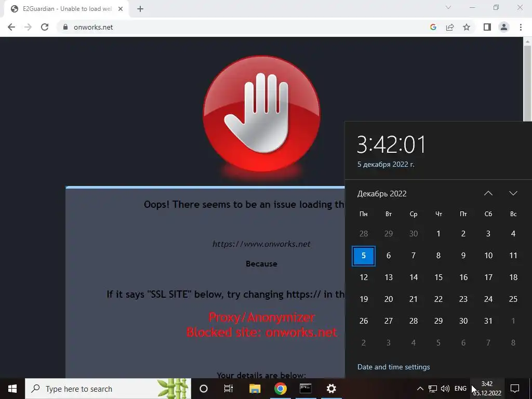
Task: Open the Settings gear on the taskbar
Action: click(x=331, y=389)
